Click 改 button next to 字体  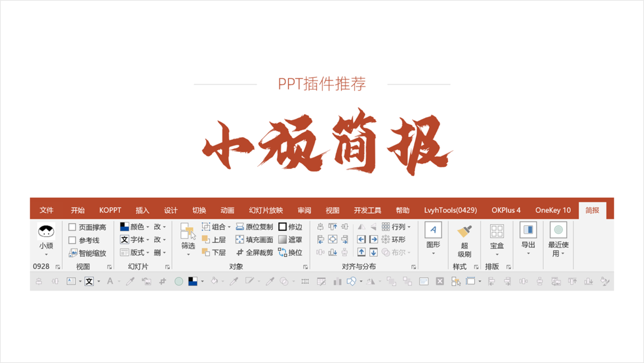coord(159,240)
